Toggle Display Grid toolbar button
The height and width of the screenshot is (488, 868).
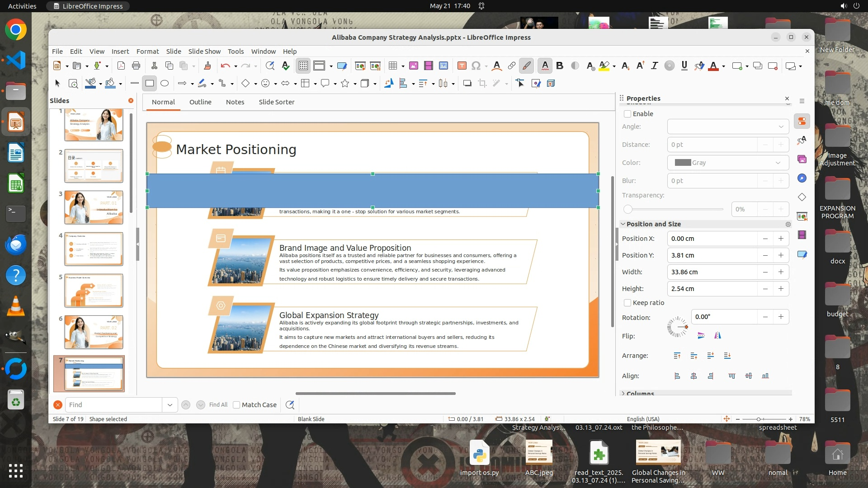pos(303,66)
